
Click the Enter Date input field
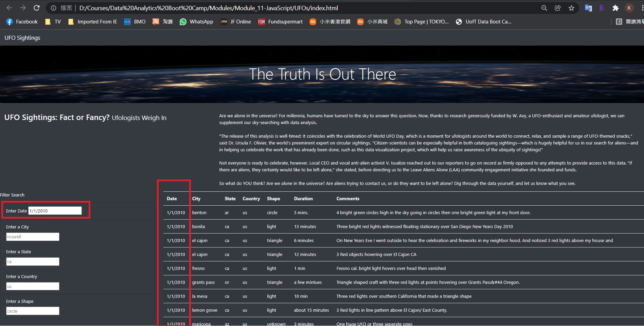[x=55, y=211]
